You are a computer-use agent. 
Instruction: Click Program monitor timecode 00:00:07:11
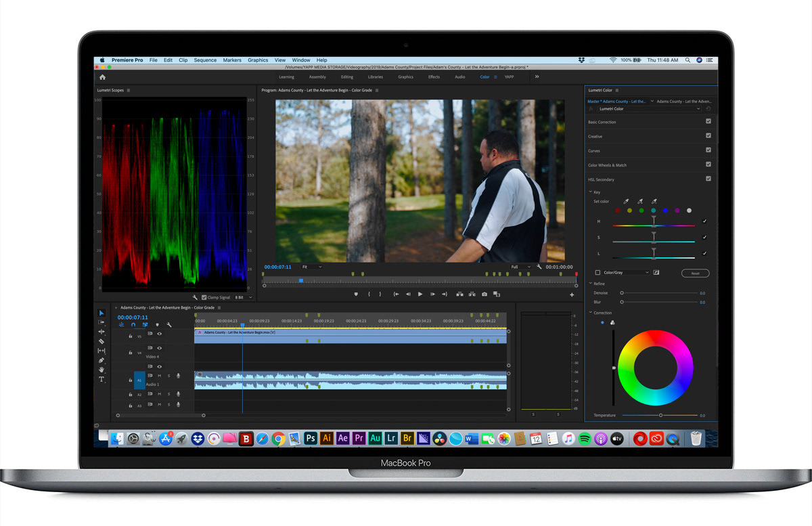click(278, 267)
